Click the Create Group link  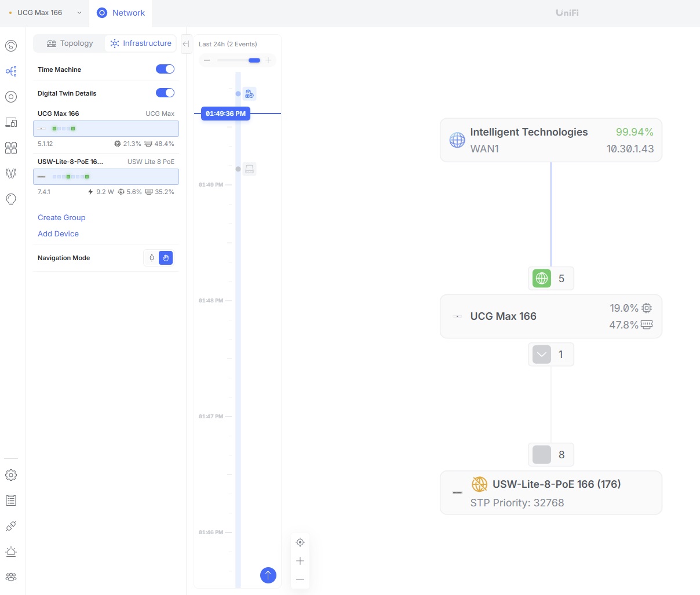(61, 218)
